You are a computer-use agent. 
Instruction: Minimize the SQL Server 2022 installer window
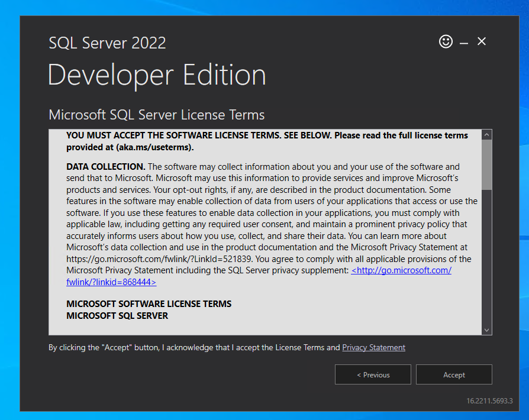pyautogui.click(x=464, y=41)
